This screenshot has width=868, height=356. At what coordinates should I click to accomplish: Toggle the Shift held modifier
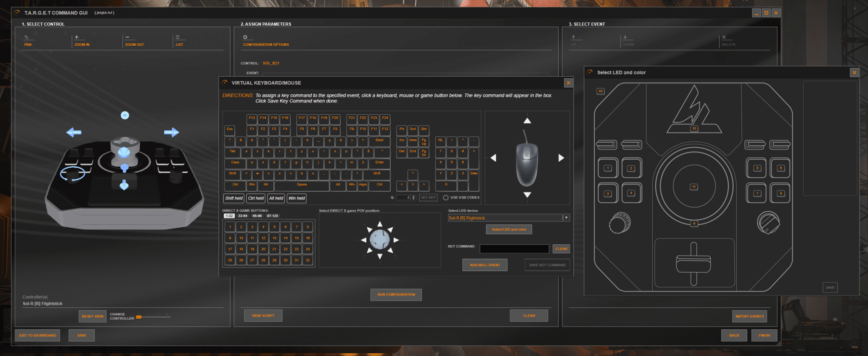click(x=234, y=198)
